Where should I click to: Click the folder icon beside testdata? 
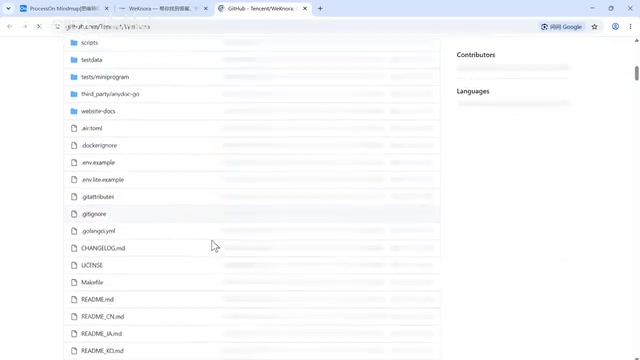(x=74, y=60)
